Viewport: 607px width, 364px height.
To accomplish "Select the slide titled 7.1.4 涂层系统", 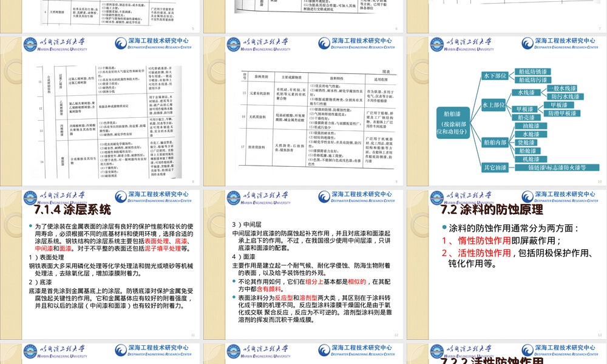I will [100, 265].
